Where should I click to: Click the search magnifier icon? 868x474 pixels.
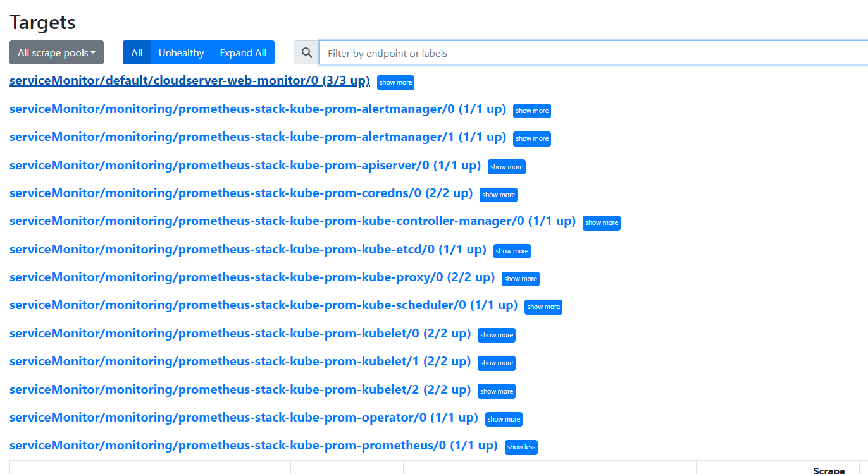(x=307, y=53)
